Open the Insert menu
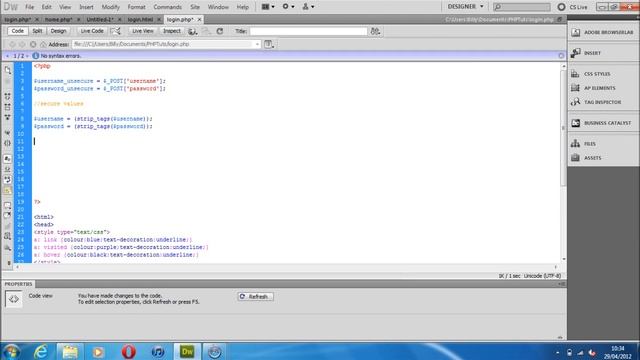 pos(86,7)
